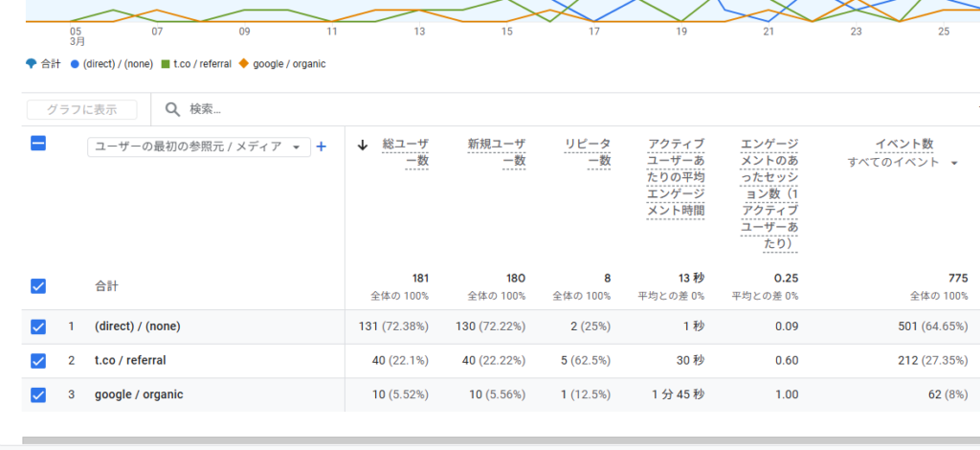Toggle the select-all rows header checkbox

[38, 144]
